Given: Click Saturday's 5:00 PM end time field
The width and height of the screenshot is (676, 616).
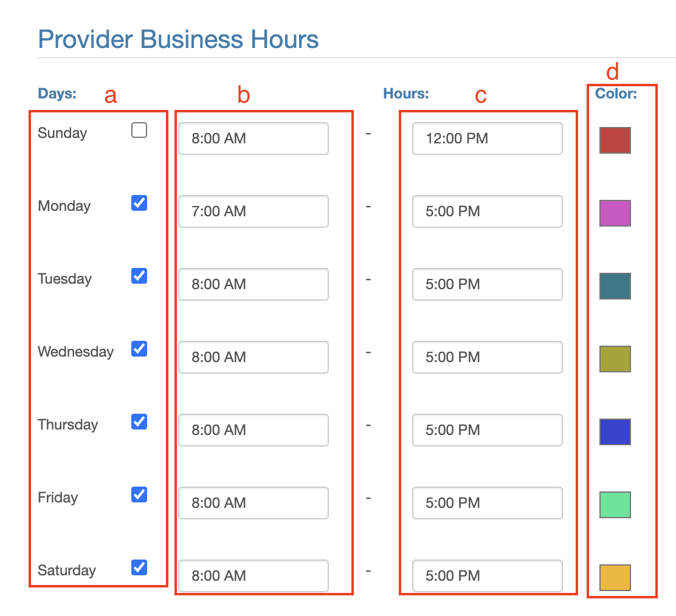Looking at the screenshot, I should pos(487,576).
